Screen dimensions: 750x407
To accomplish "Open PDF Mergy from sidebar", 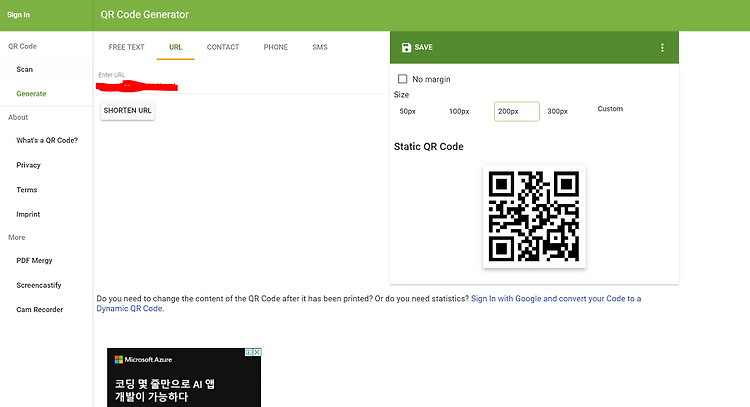I will [34, 261].
